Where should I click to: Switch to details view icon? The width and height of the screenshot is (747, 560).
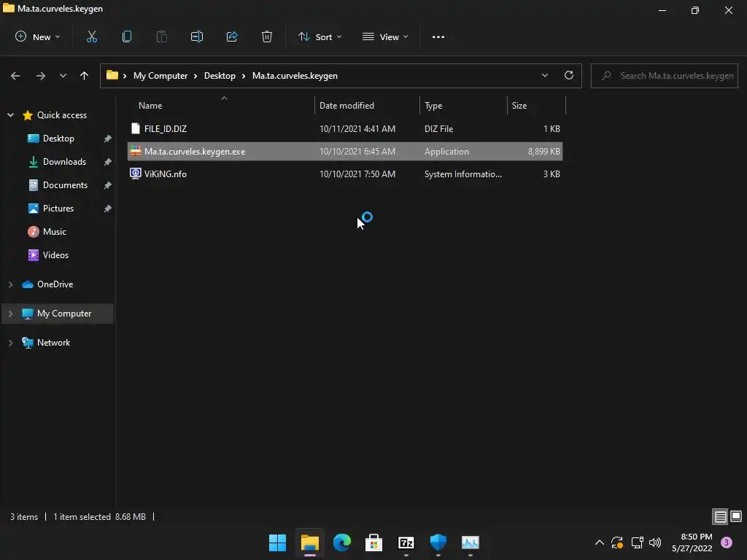tap(720, 516)
